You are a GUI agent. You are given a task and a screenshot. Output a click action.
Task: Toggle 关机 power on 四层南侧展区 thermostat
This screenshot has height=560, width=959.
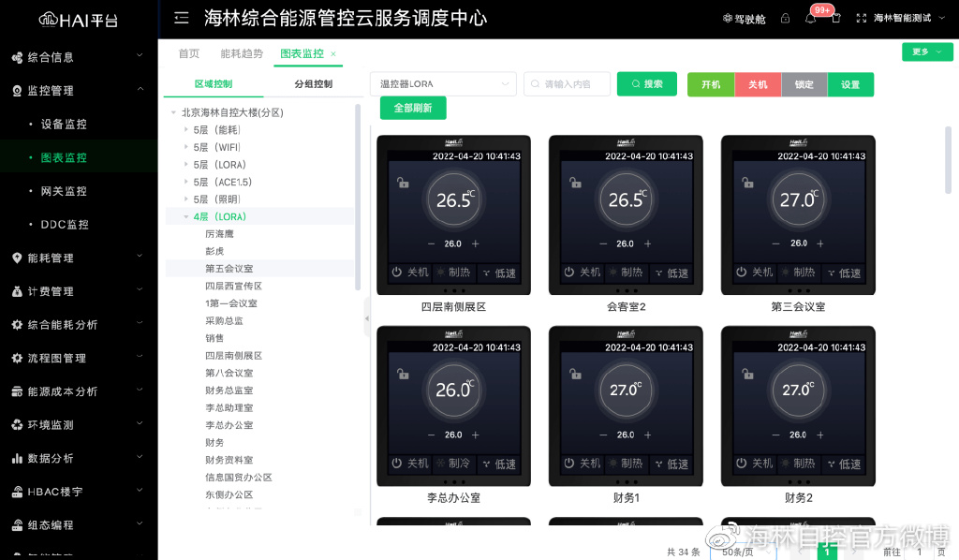pyautogui.click(x=410, y=273)
